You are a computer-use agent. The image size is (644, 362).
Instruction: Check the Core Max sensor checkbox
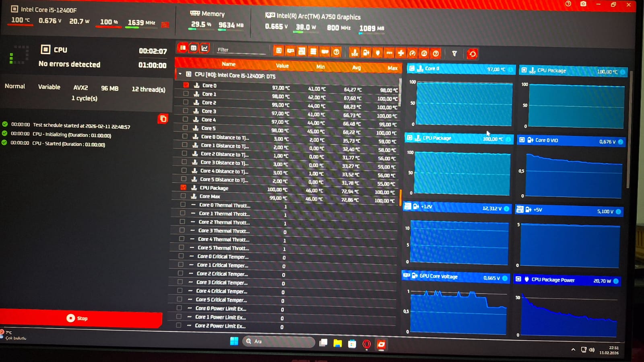(183, 196)
